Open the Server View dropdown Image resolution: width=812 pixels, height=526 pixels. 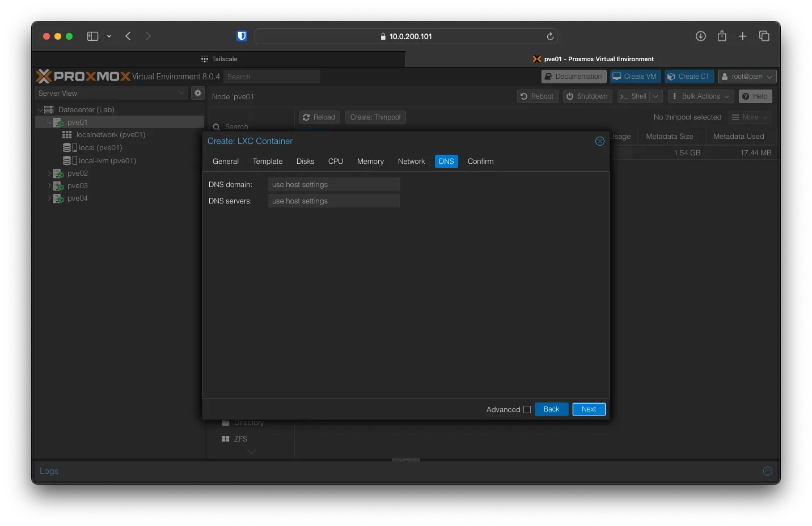tap(112, 93)
